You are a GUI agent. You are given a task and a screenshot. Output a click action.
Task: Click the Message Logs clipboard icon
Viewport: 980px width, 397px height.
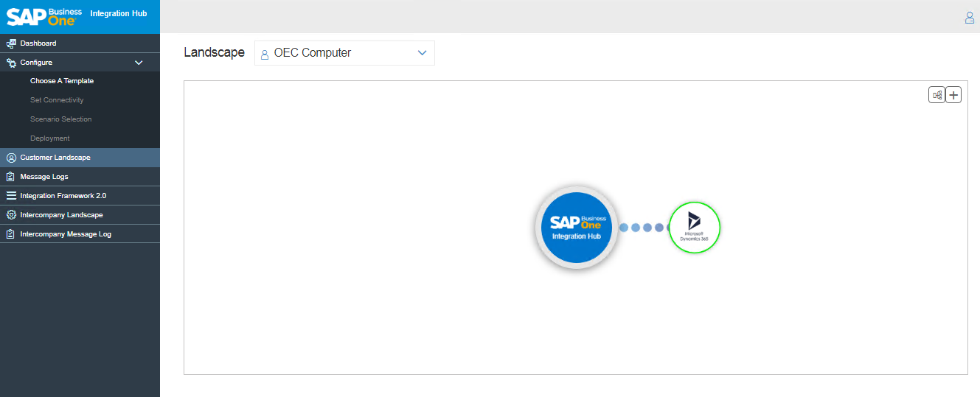(11, 177)
